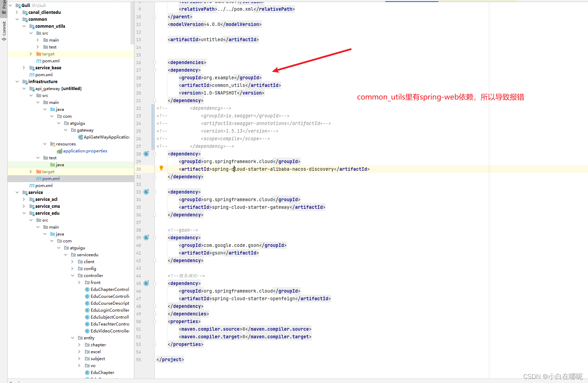Click the dependency override icon at line 45 gutter
This screenshot has height=383, width=588.
(x=146, y=283)
